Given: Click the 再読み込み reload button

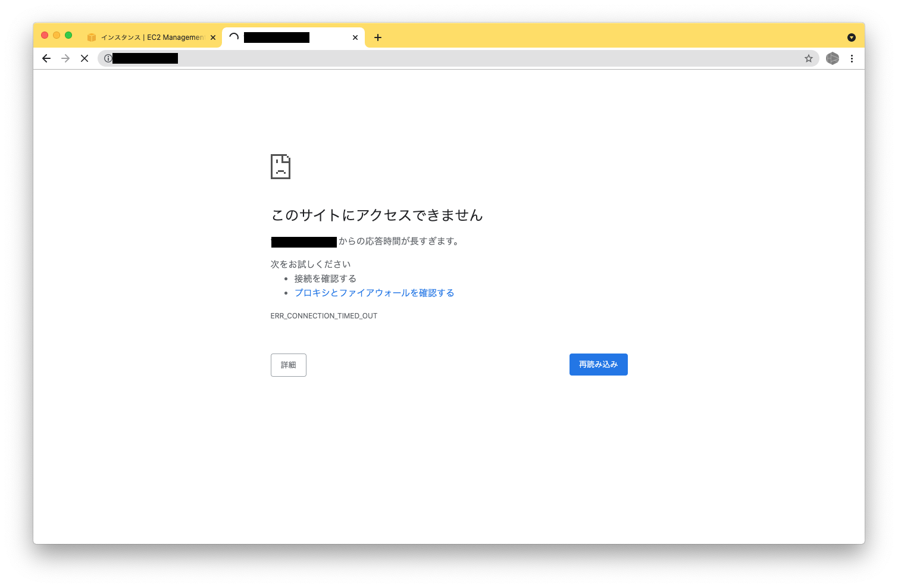Looking at the screenshot, I should [598, 364].
